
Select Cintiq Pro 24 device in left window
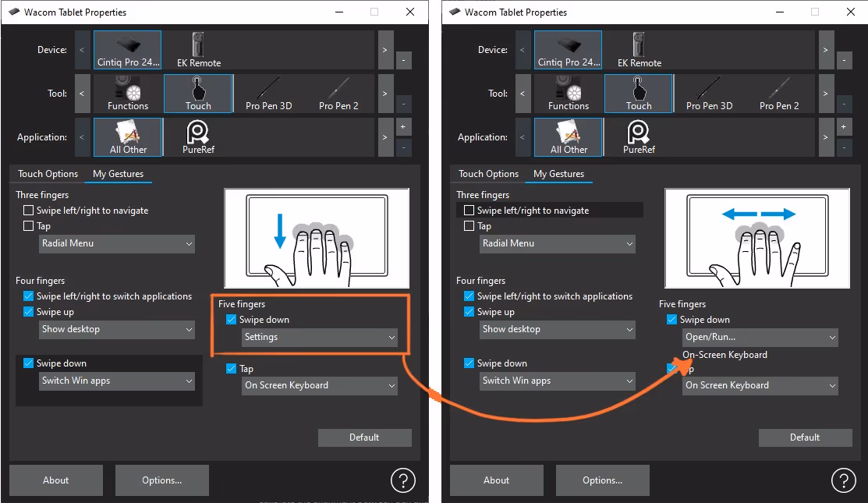click(127, 50)
